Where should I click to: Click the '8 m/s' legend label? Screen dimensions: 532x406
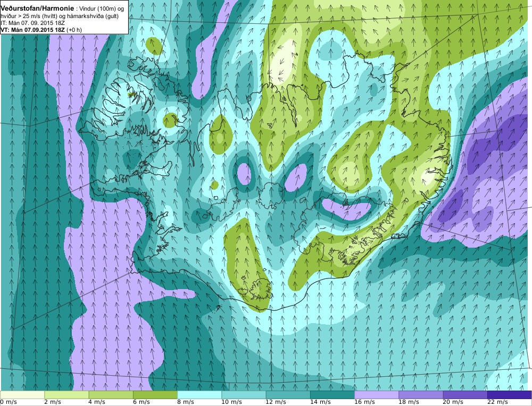pos(186,402)
